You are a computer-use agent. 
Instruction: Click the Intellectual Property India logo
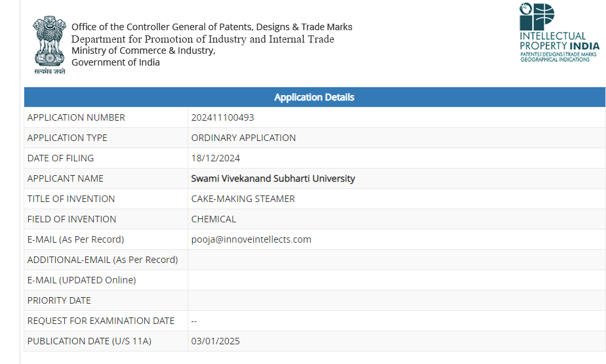[x=559, y=33]
